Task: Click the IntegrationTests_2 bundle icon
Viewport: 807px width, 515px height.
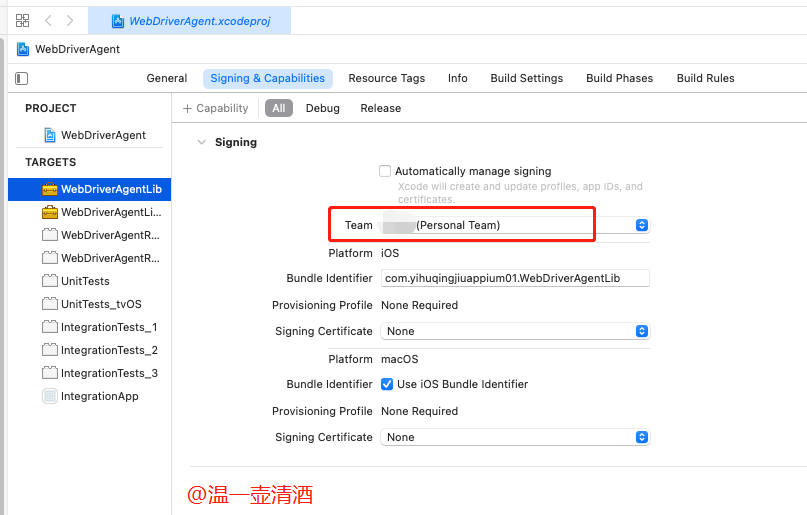Action: (x=50, y=350)
